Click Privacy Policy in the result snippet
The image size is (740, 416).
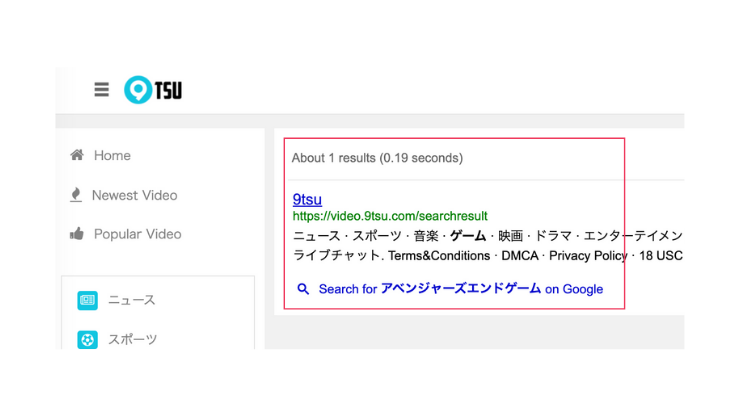588,256
